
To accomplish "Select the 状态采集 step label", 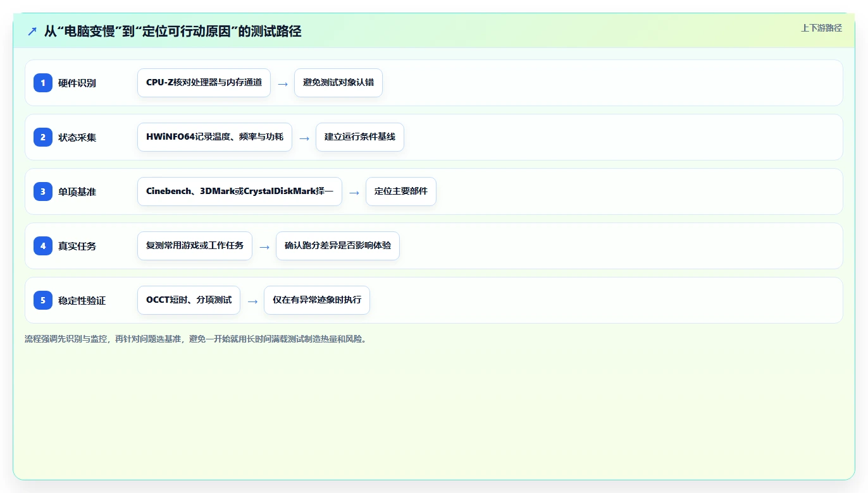I will tap(77, 137).
